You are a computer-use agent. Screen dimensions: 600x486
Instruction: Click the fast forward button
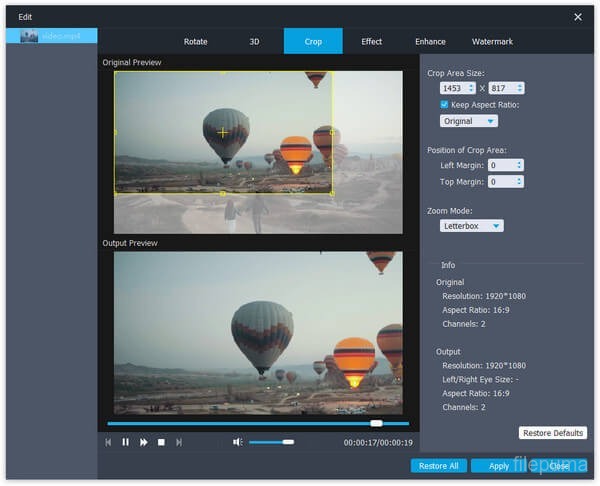tap(144, 442)
